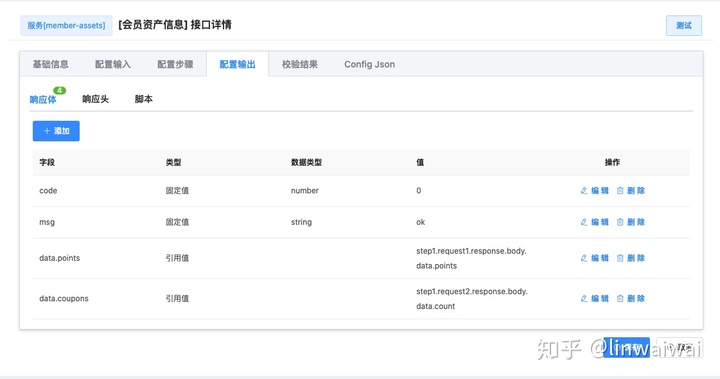720x379 pixels.
Task: Select the 响应体 sub-tab
Action: (x=43, y=99)
